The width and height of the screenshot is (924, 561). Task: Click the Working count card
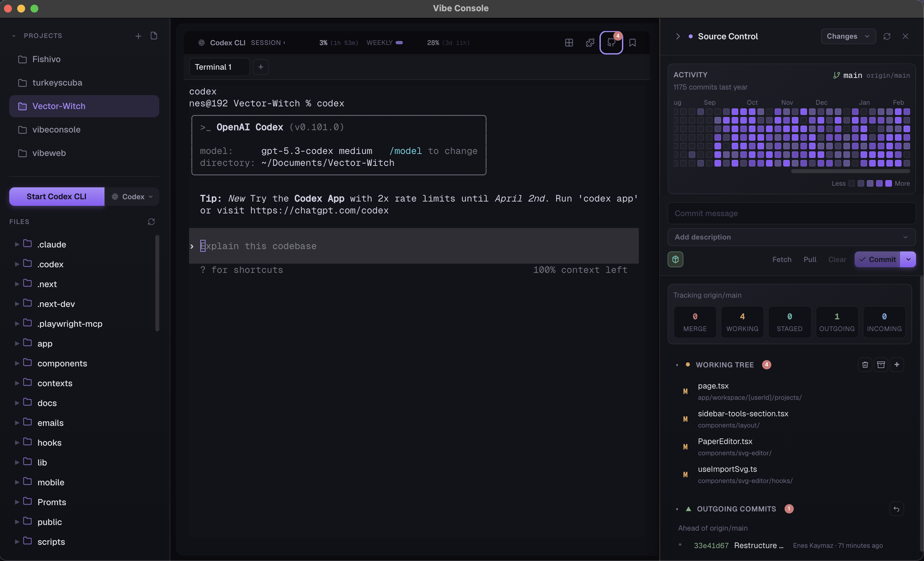coord(742,322)
